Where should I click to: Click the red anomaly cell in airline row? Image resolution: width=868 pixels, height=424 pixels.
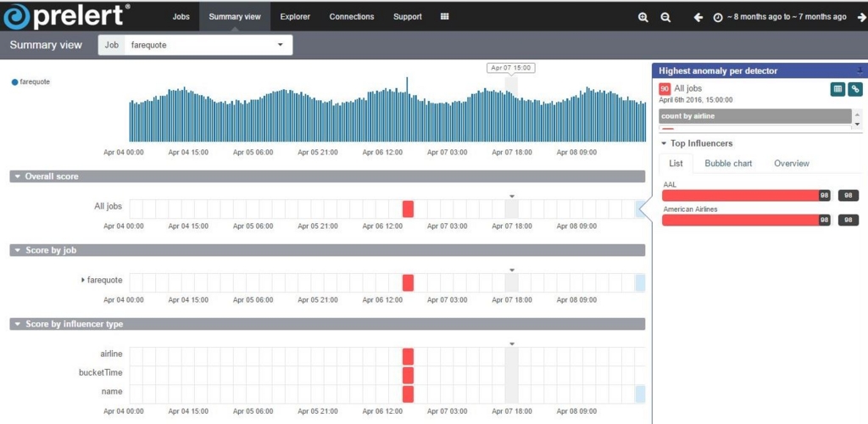point(408,356)
